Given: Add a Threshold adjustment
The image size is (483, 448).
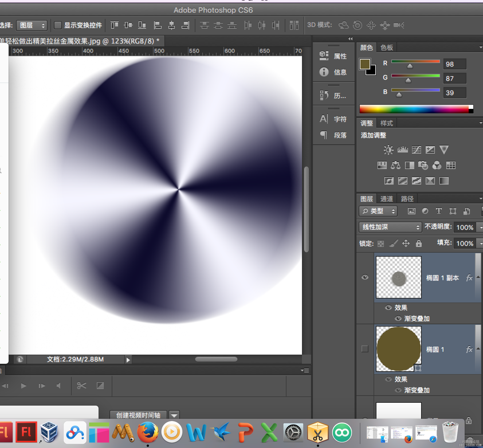Looking at the screenshot, I should click(416, 180).
